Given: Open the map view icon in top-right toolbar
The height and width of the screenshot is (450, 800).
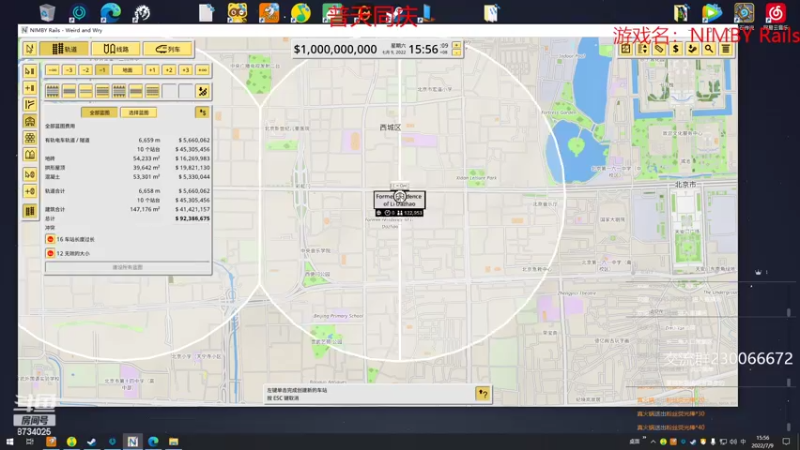Looking at the screenshot, I should (626, 49).
